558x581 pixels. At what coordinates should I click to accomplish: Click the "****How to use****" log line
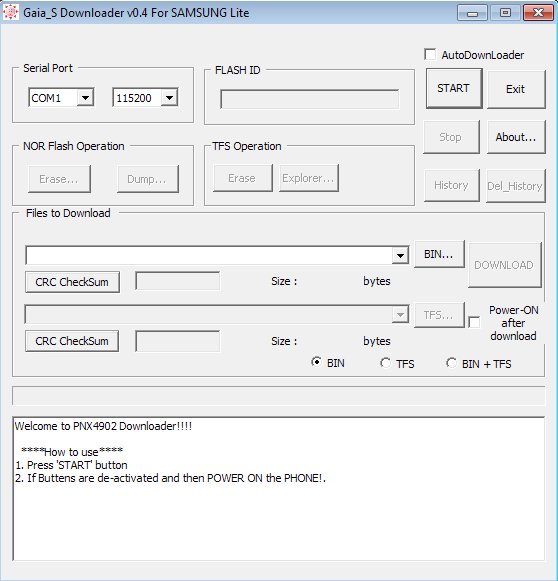pyautogui.click(x=72, y=452)
